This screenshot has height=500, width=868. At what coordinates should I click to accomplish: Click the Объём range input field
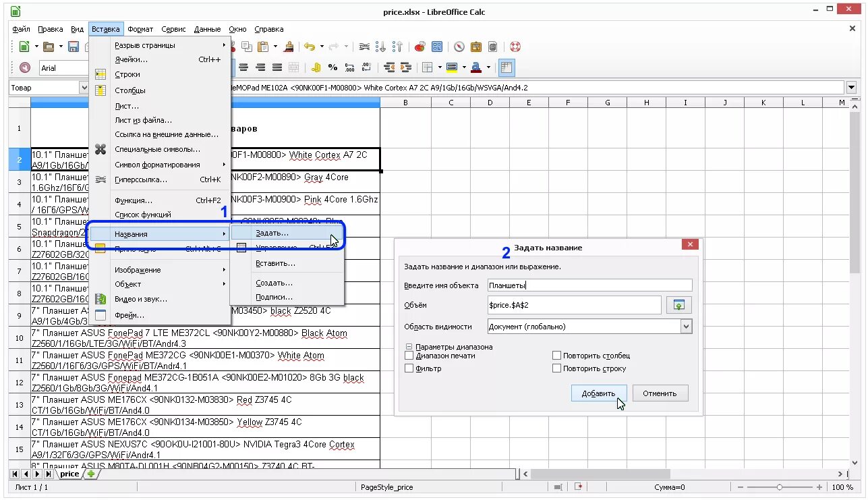[x=575, y=305]
